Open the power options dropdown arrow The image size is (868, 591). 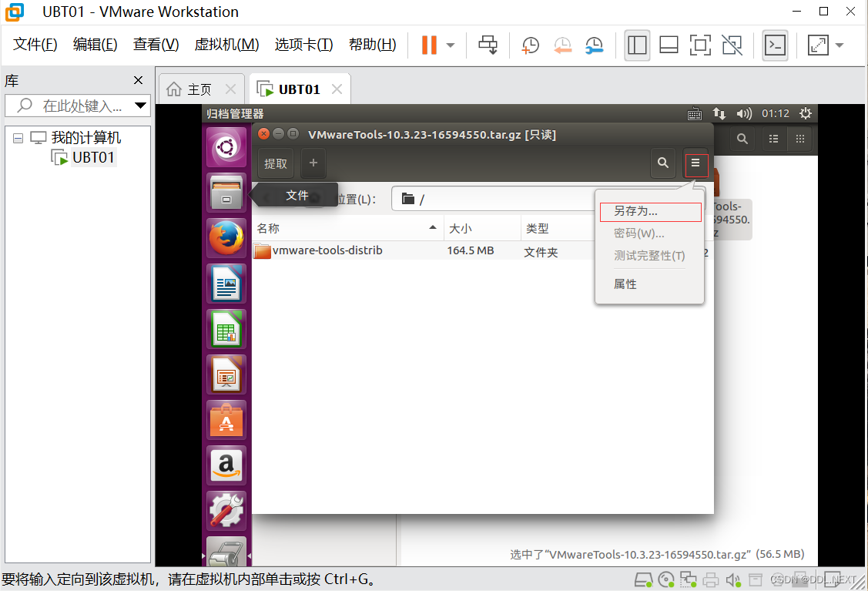point(451,45)
